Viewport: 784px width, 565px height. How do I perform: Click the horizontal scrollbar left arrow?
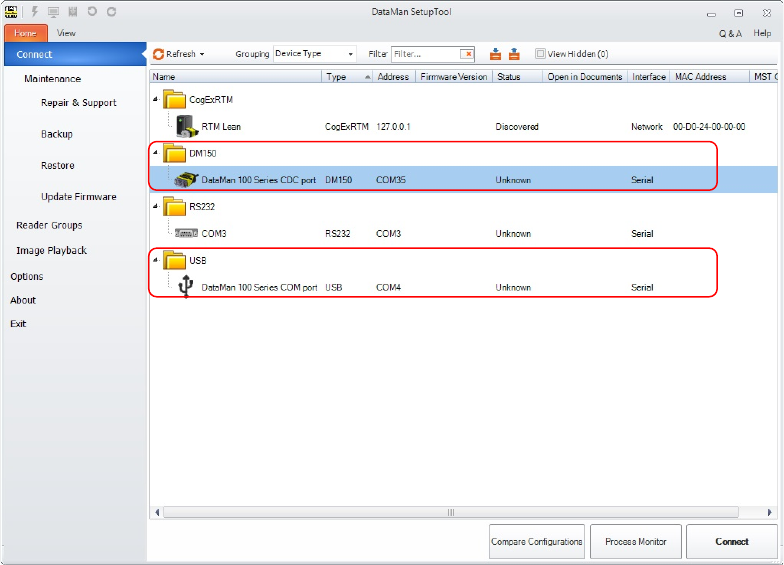[157, 512]
